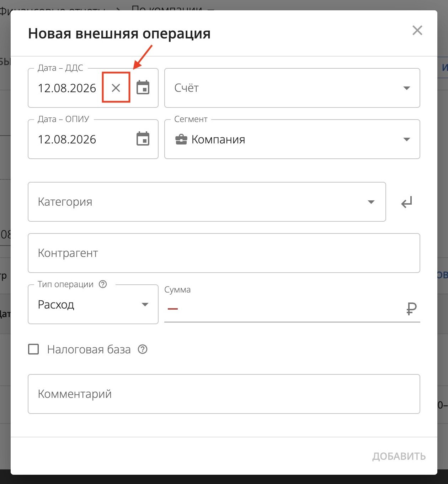Image resolution: width=448 pixels, height=484 pixels.
Task: Enable the Налоговая база checkbox
Action: point(33,349)
